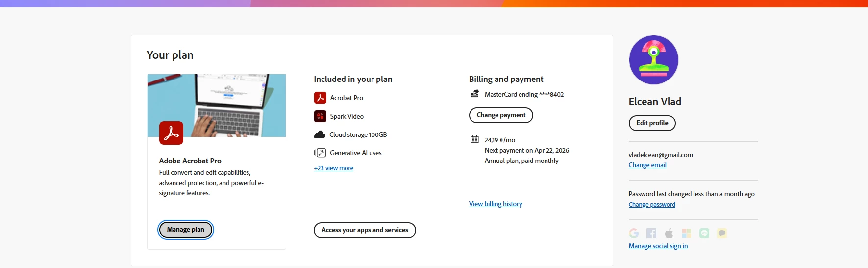Click Password last changed text

[x=692, y=194]
